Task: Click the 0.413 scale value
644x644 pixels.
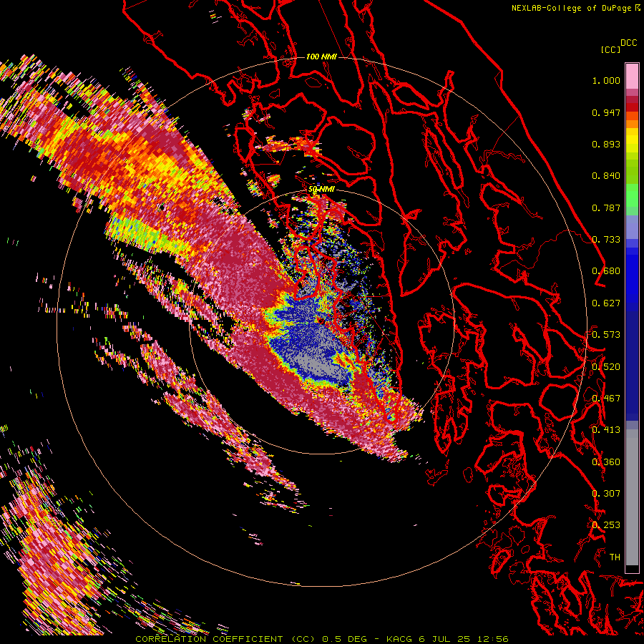Action: (x=606, y=430)
